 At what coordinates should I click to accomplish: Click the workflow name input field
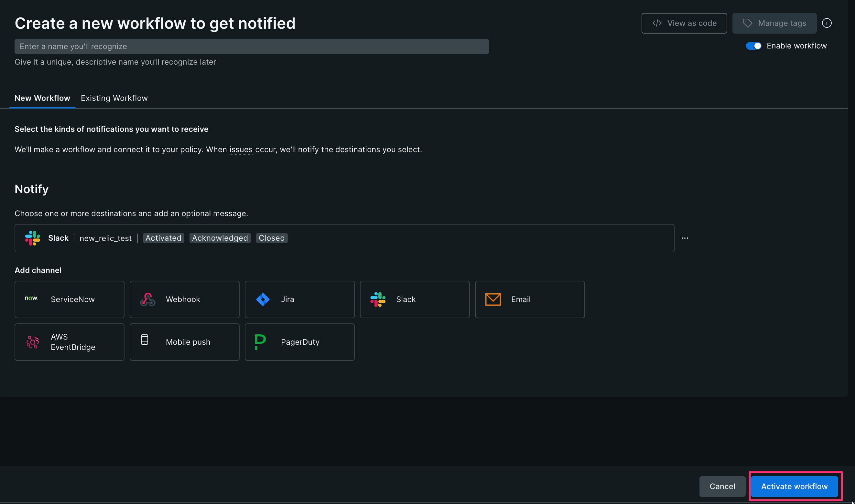[x=252, y=46]
